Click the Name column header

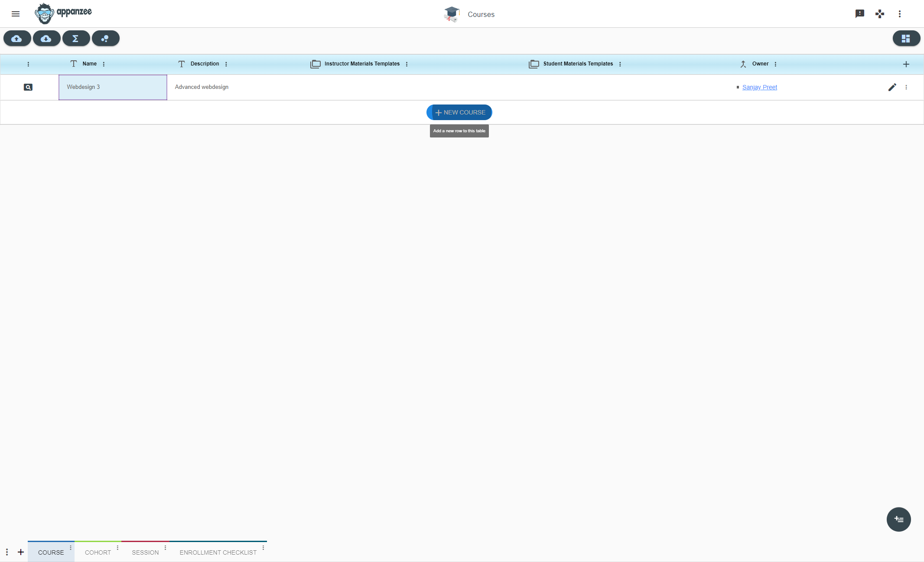click(x=90, y=64)
